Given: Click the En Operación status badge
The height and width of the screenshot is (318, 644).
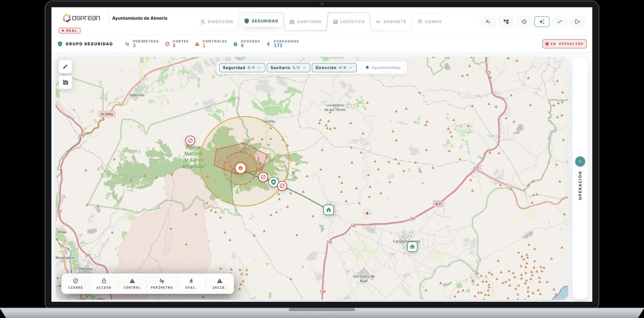Looking at the screenshot, I should (x=564, y=44).
